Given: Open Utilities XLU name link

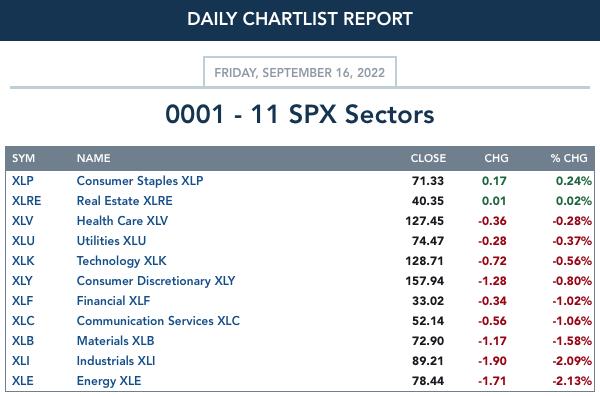Looking at the screenshot, I should 111,241.
